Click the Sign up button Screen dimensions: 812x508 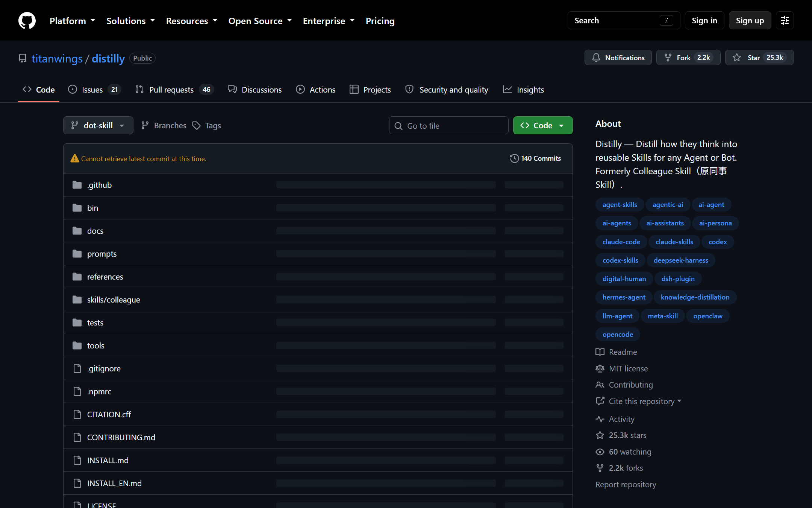tap(750, 20)
